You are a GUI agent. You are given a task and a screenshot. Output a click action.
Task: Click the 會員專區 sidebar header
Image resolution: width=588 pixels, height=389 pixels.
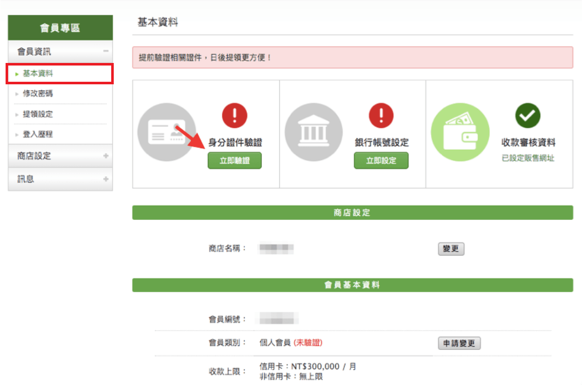coord(60,28)
